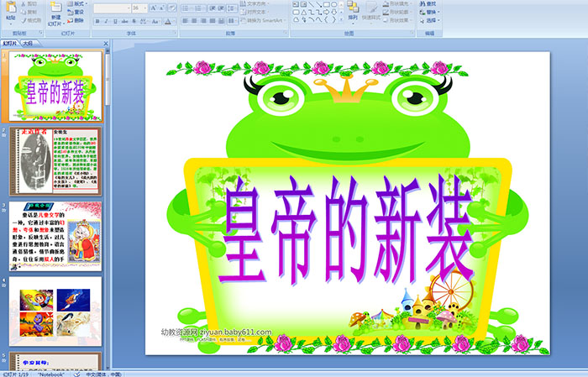Click the Delete (删除) slide button

[76, 21]
